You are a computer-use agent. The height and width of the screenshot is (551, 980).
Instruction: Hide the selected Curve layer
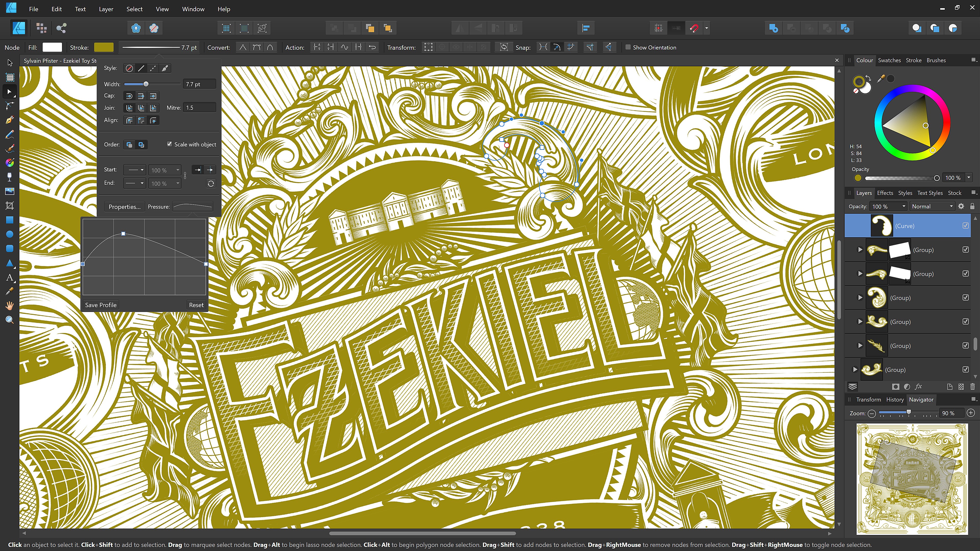pos(965,226)
